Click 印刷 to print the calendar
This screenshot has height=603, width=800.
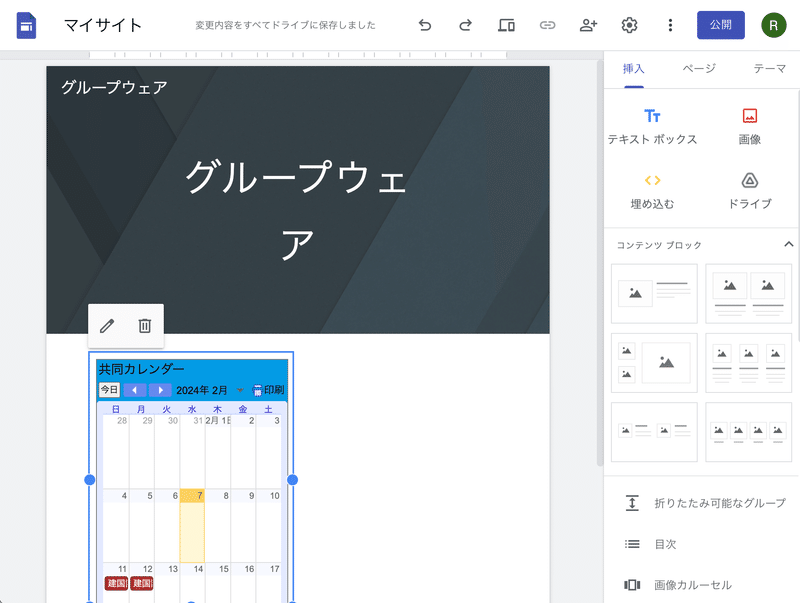(268, 390)
